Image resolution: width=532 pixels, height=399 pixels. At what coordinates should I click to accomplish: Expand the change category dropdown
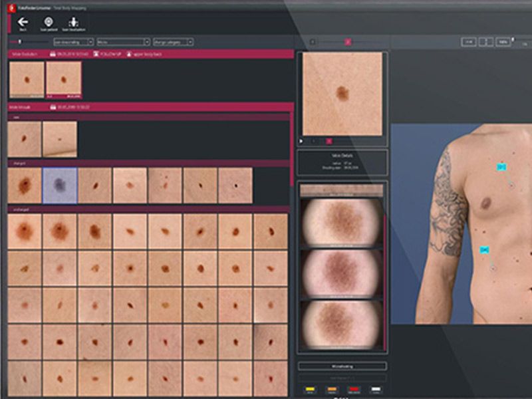coord(172,42)
